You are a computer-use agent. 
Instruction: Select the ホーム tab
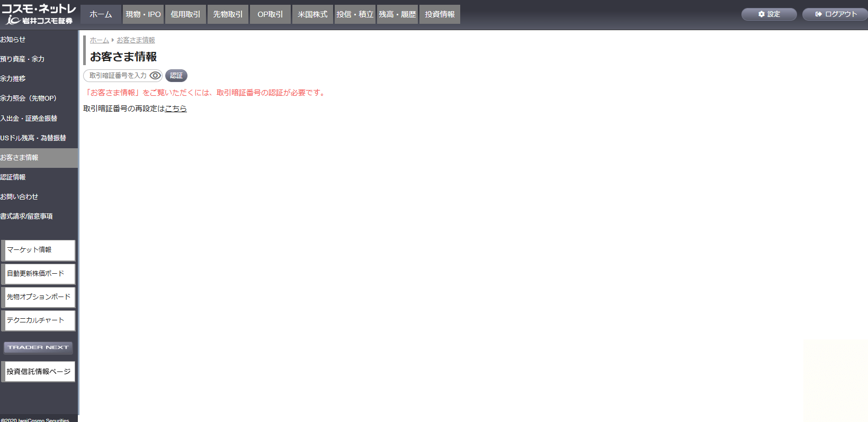pyautogui.click(x=101, y=14)
